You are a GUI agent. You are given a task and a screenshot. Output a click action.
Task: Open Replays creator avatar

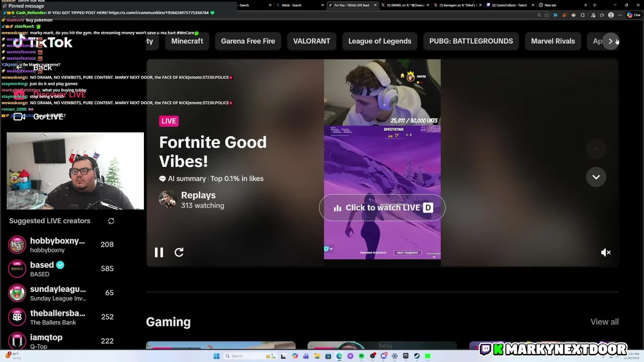(x=168, y=200)
